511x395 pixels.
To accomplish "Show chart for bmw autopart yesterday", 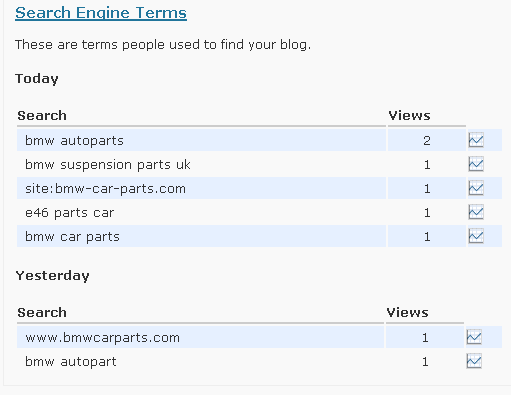I will pyautogui.click(x=474, y=361).
